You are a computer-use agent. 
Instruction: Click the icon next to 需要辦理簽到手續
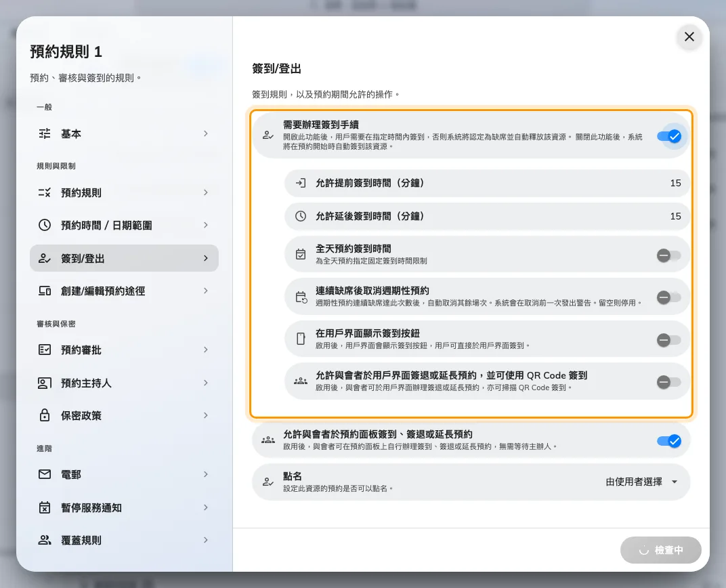click(x=268, y=135)
